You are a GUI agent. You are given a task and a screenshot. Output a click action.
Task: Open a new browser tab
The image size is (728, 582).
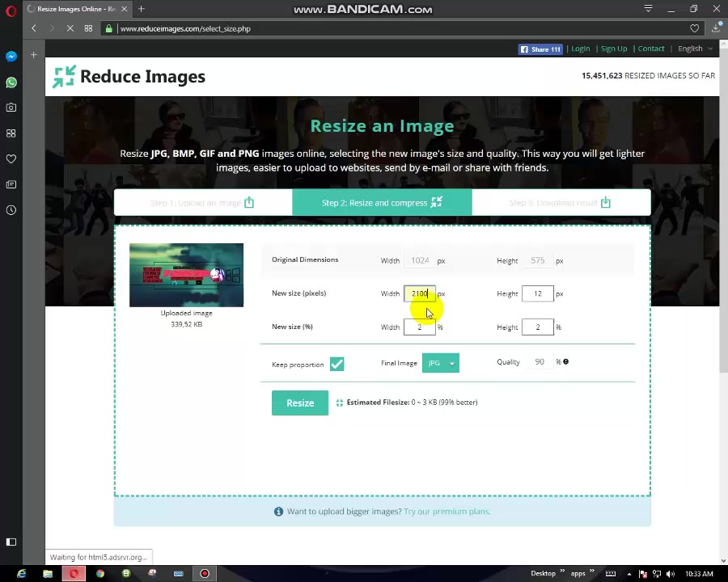(142, 9)
